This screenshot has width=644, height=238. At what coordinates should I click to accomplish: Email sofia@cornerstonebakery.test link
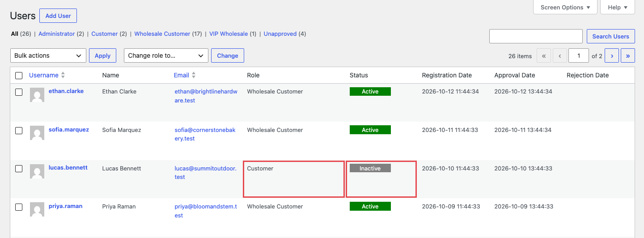pyautogui.click(x=206, y=134)
